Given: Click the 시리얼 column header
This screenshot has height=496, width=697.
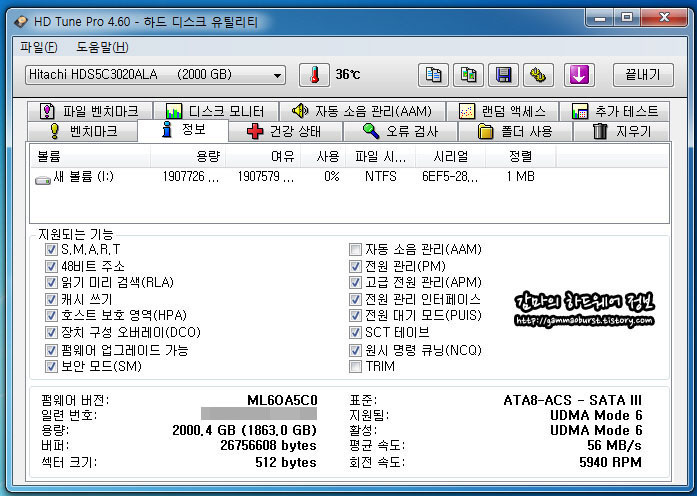Looking at the screenshot, I should click(451, 156).
